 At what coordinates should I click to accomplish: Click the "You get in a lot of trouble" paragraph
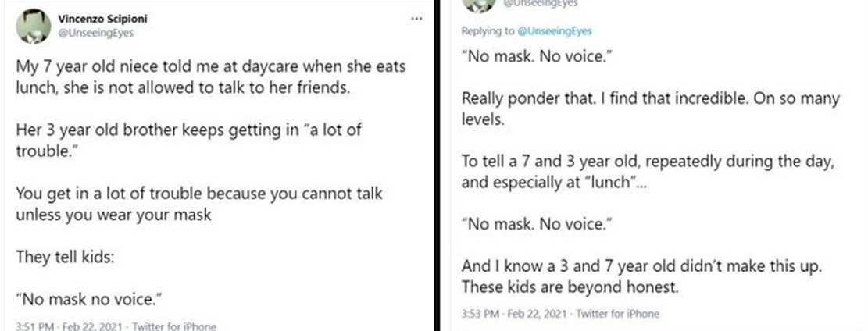click(x=198, y=202)
